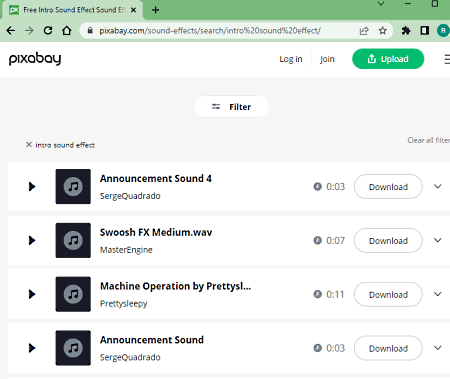Play Machine Operation by Prettysleepy track
The width and height of the screenshot is (450, 379).
coord(32,294)
